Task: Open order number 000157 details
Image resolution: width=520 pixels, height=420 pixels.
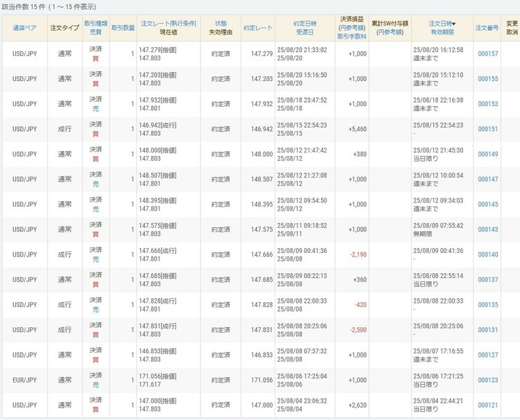Action: click(x=488, y=54)
